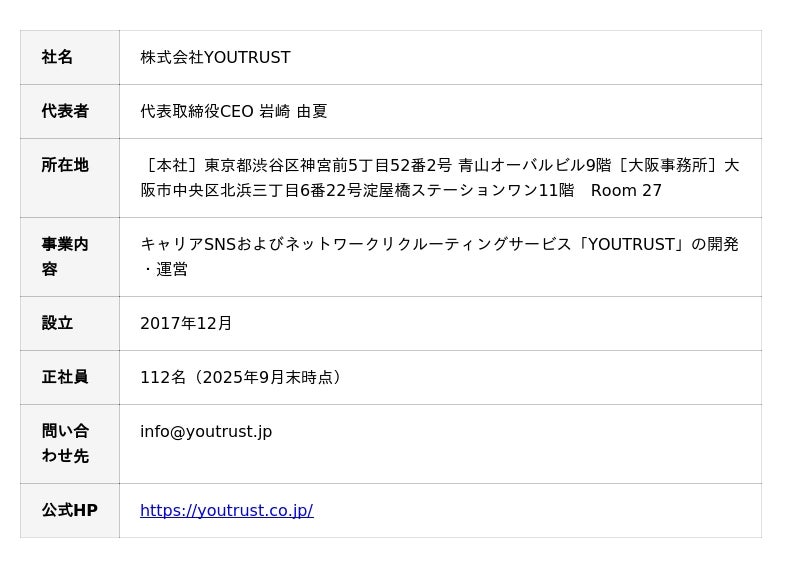
Task: Select the 事業内容 label cell
Action: click(65, 257)
